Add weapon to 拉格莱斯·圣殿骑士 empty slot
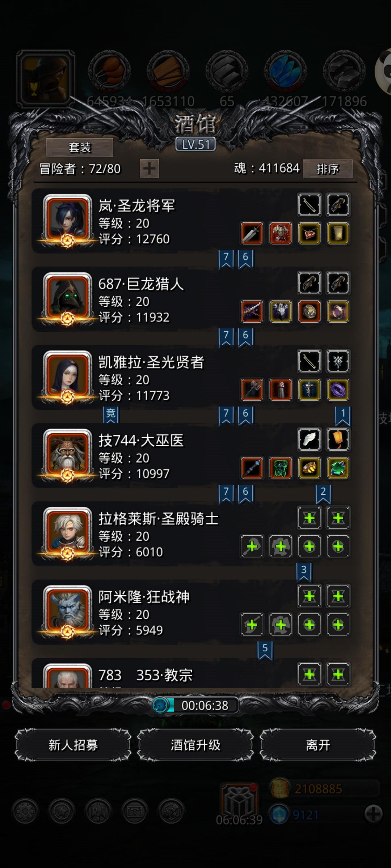This screenshot has width=391, height=868. 252,546
